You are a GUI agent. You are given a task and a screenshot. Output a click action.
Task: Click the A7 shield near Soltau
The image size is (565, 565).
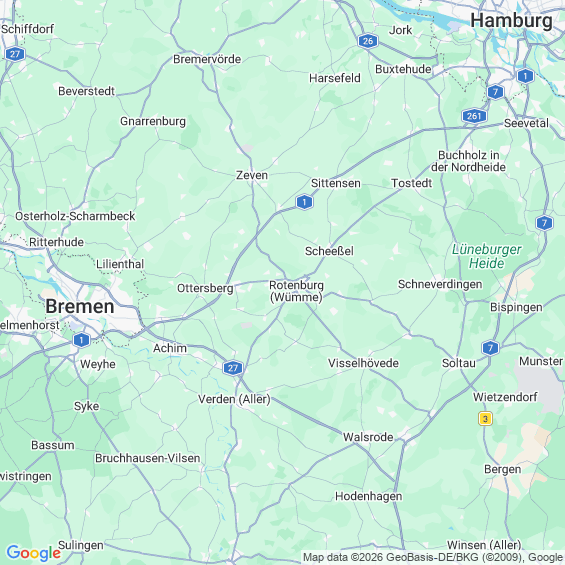coord(490,348)
